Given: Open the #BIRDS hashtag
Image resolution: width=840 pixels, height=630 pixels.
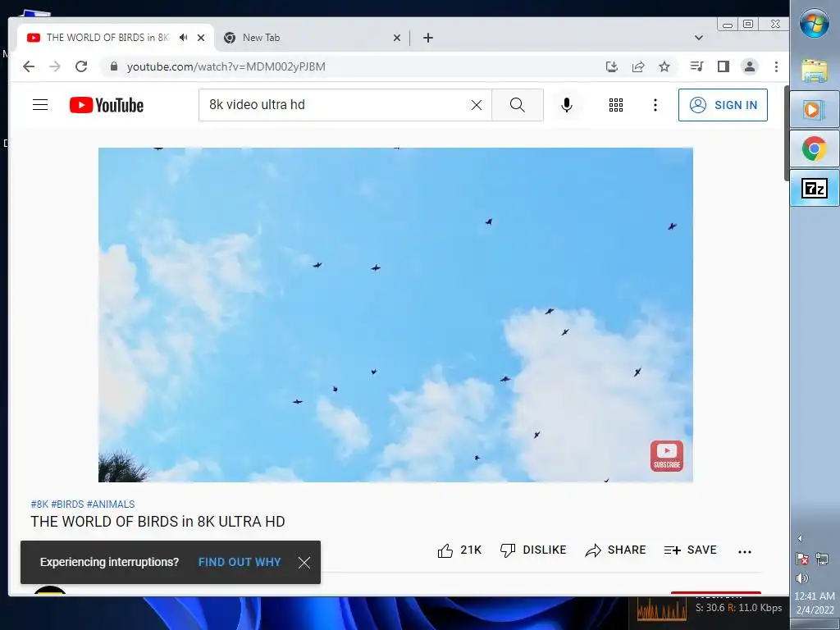Looking at the screenshot, I should click(67, 504).
